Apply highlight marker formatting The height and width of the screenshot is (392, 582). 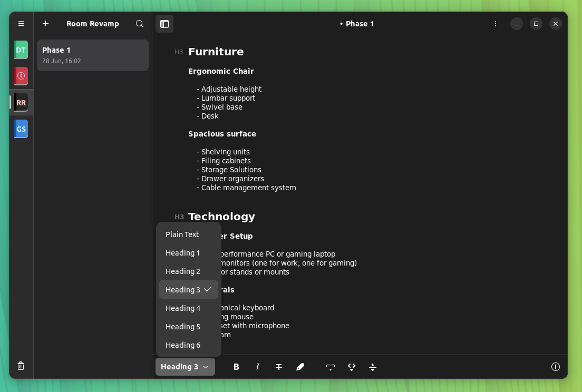click(x=300, y=367)
